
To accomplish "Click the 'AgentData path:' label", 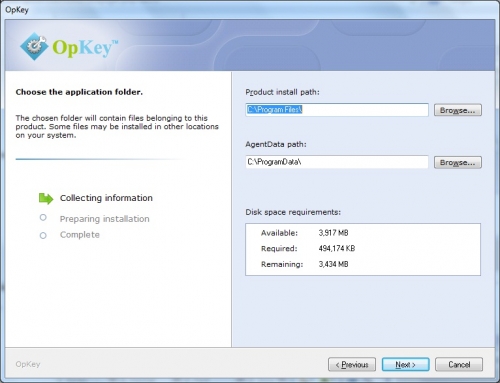I will coord(276,144).
